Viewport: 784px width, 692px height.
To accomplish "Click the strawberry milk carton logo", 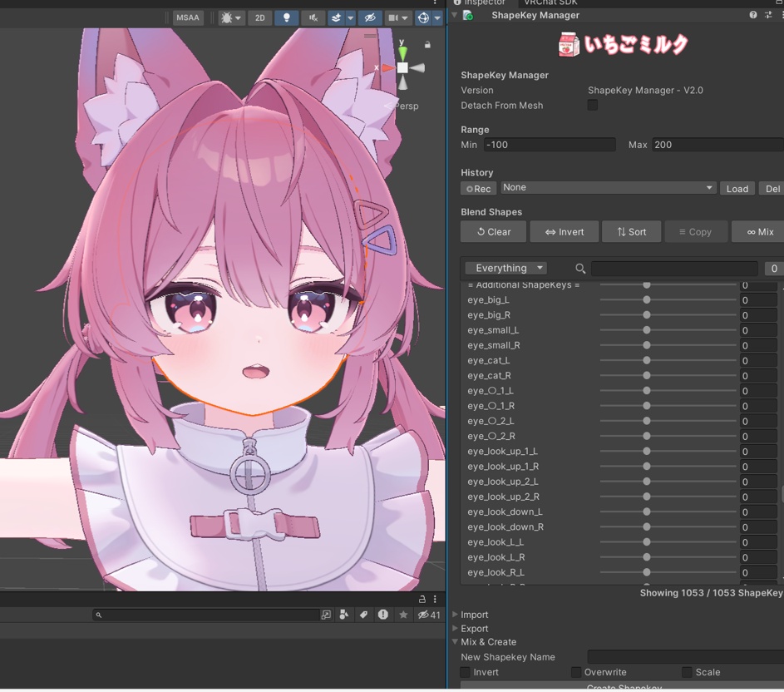I will (x=569, y=45).
